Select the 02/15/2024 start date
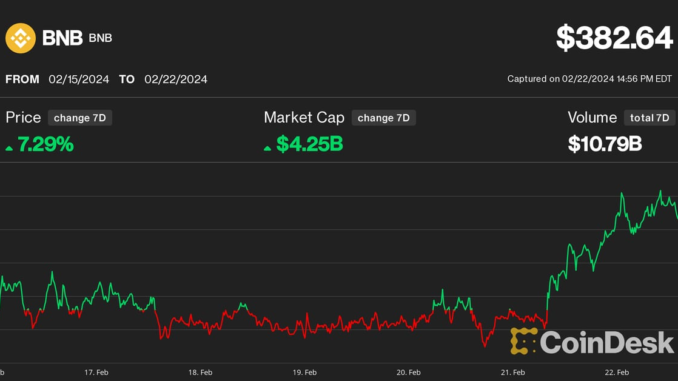Screen dimensions: 678x381 pos(79,79)
